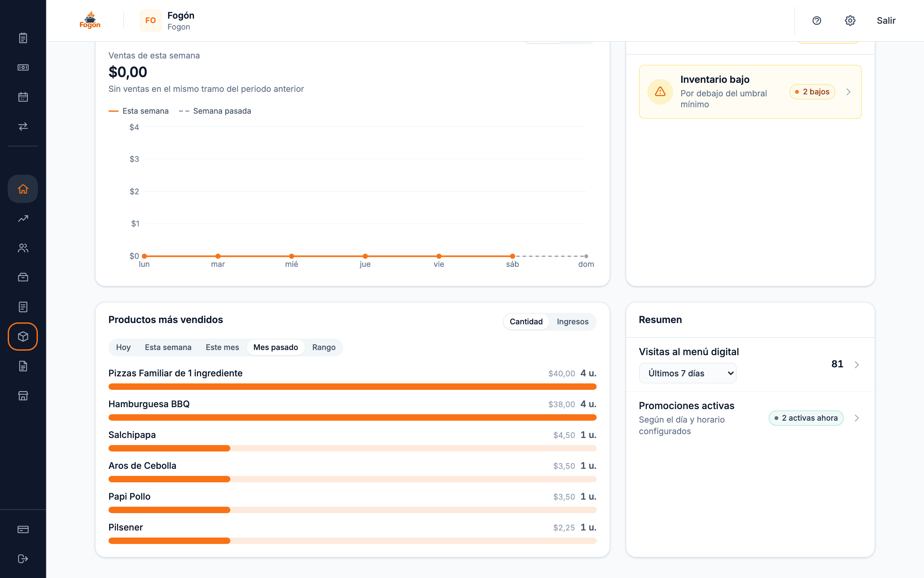Open the users icon in sidebar
The width and height of the screenshot is (924, 578).
point(23,248)
